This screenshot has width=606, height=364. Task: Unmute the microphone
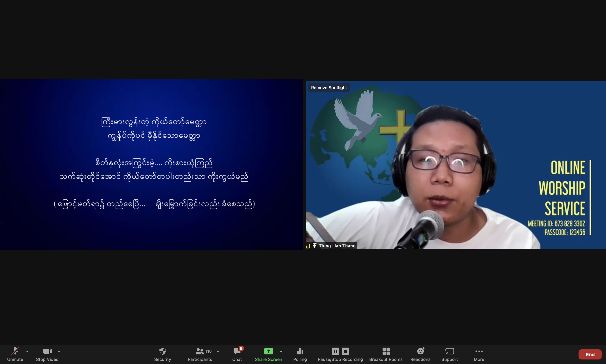point(15,354)
